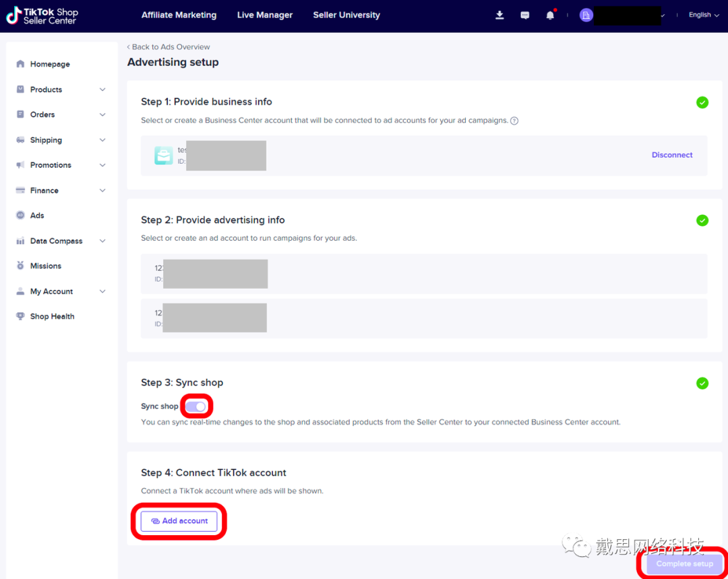Open the chat messages icon

(x=525, y=16)
